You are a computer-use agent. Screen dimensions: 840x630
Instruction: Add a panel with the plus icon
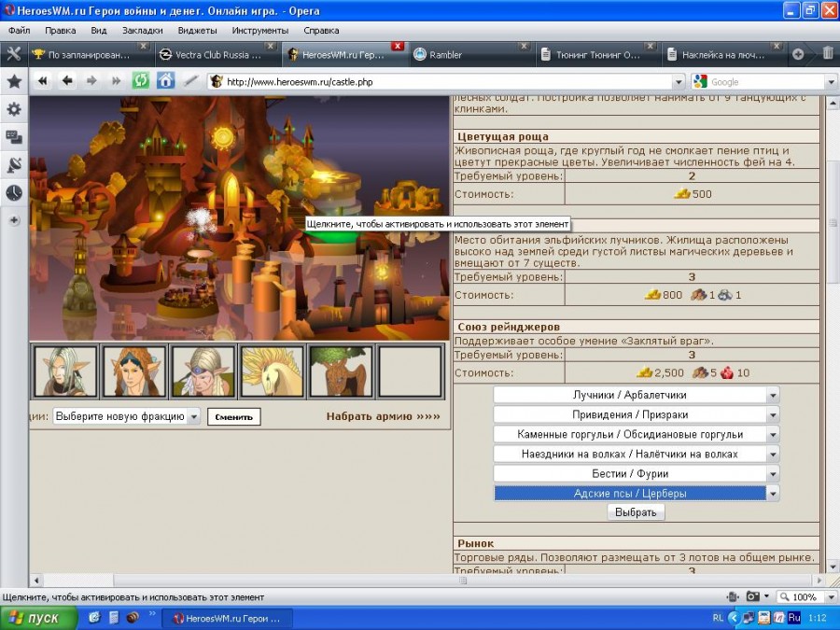pyautogui.click(x=14, y=220)
